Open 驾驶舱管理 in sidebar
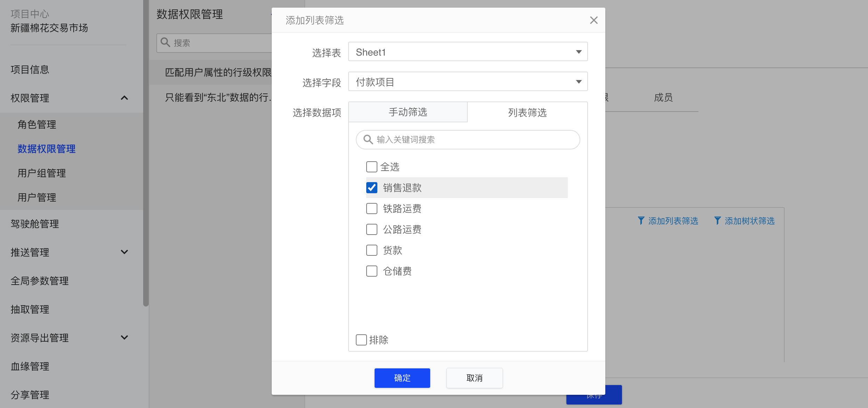The width and height of the screenshot is (868, 408). click(35, 224)
